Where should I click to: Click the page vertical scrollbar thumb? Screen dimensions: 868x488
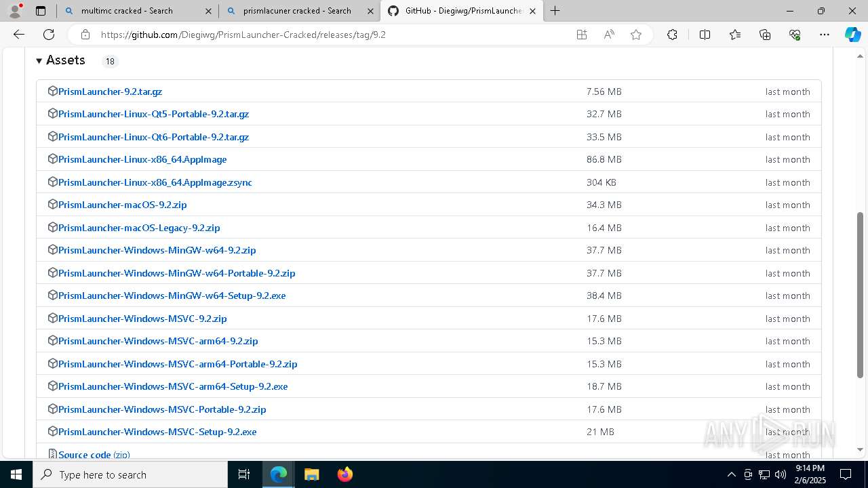tap(861, 295)
